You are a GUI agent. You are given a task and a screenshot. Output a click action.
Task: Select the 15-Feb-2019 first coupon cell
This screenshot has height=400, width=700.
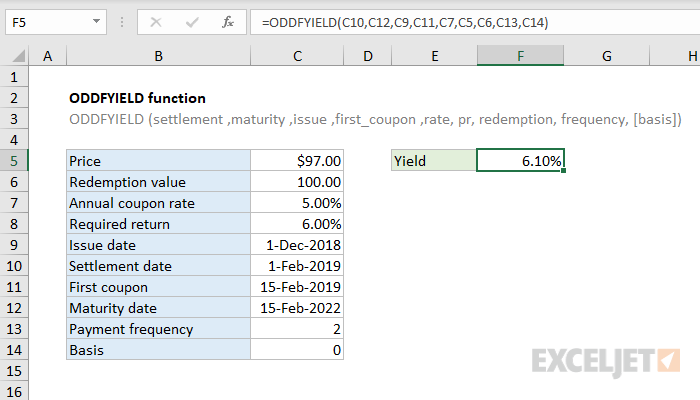pyautogui.click(x=297, y=287)
